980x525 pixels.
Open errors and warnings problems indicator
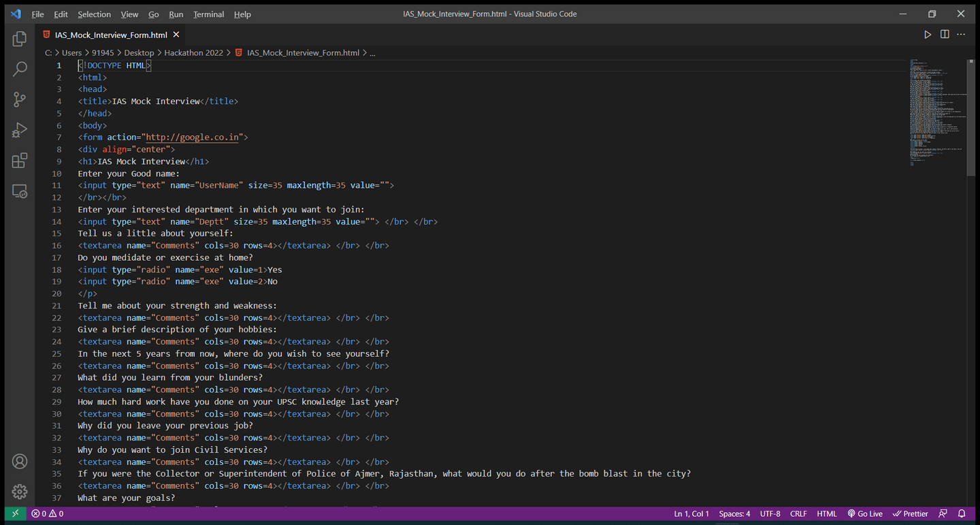(x=47, y=513)
